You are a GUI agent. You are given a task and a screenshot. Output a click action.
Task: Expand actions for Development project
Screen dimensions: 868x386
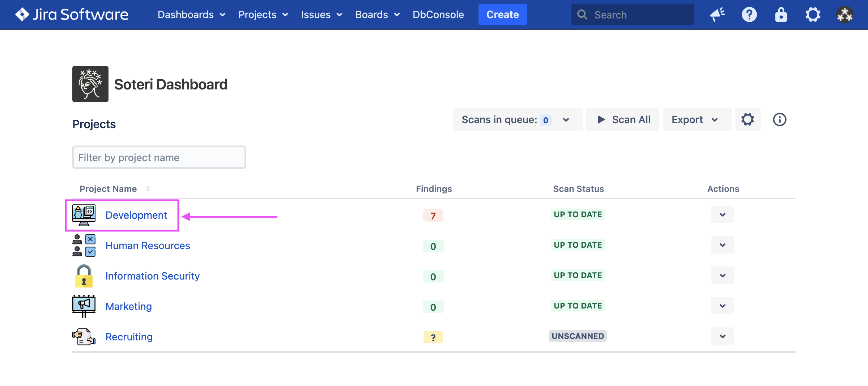[722, 215]
